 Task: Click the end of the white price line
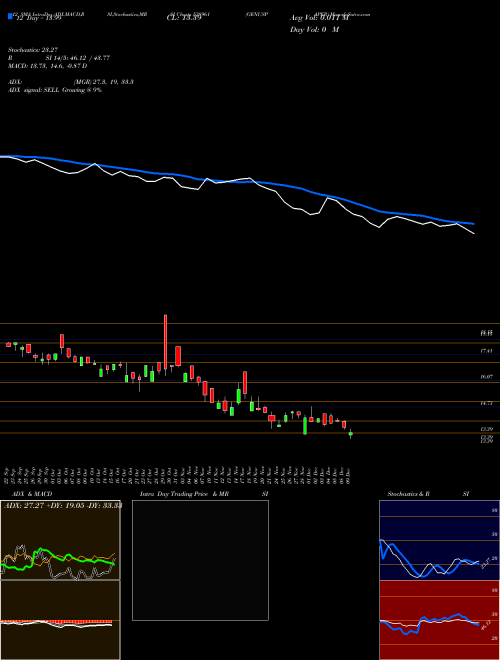474,233
